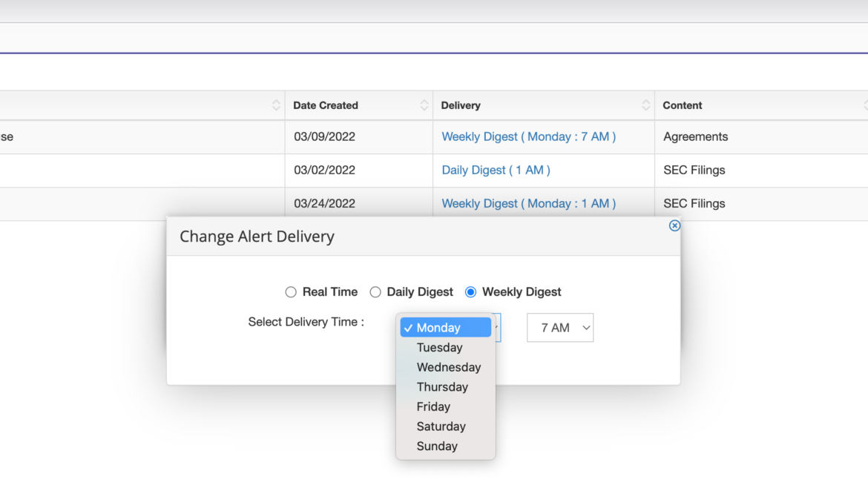Sort by the Date Created column arrows
The image size is (868, 482).
coord(424,105)
